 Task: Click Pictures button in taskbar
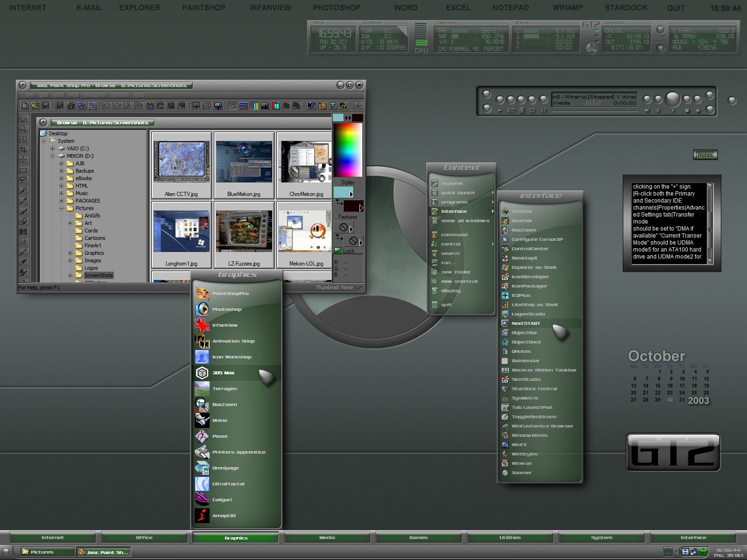coord(47,552)
